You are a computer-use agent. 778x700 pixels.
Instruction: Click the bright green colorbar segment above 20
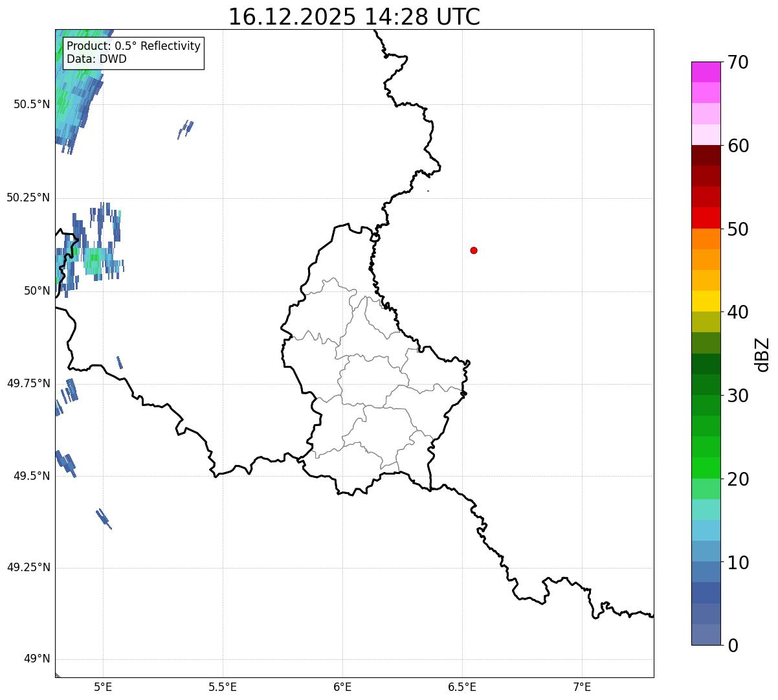[706, 468]
